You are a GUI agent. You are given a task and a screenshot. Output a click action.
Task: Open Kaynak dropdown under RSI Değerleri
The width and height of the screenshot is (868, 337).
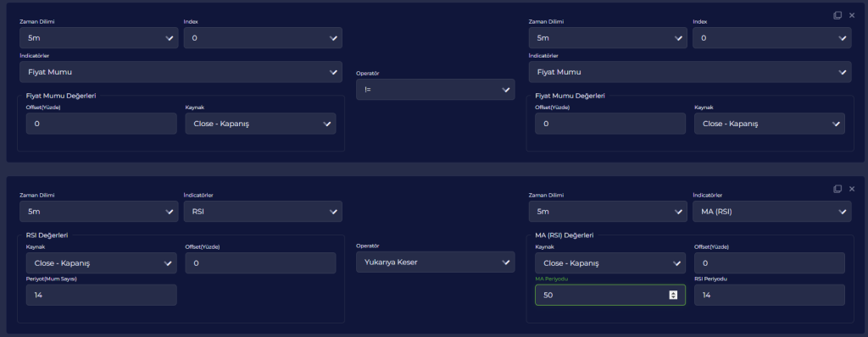102,262
